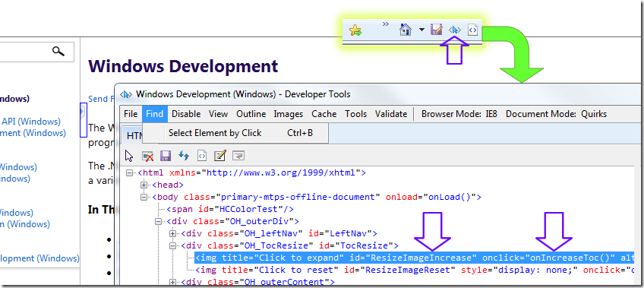This screenshot has height=288, width=644.
Task: Click the greyed word wrap icon
Action: [238, 156]
